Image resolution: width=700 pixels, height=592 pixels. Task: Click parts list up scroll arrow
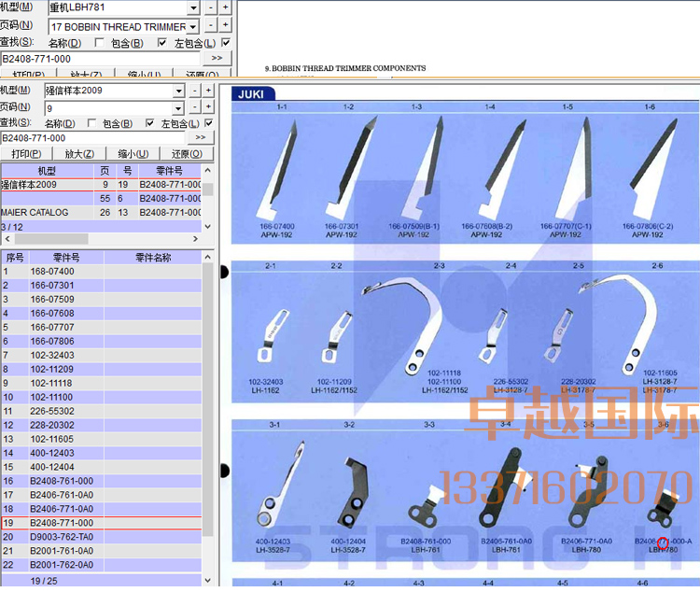point(207,257)
